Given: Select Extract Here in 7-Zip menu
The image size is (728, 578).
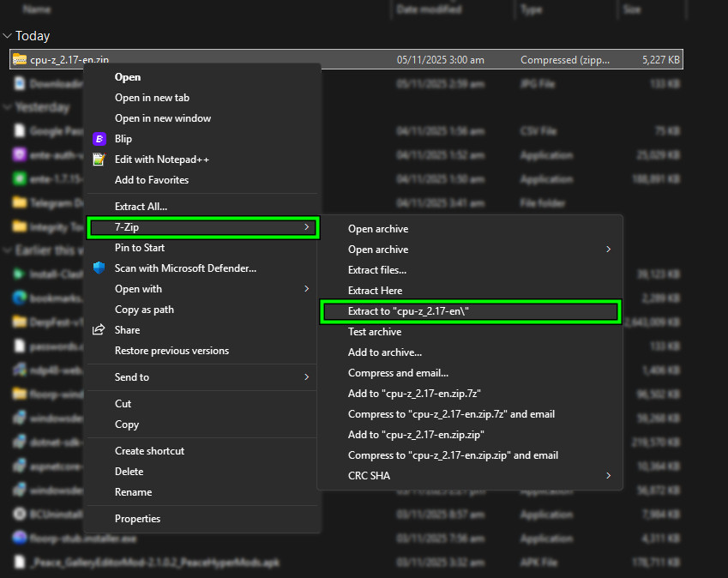Looking at the screenshot, I should pos(375,291).
